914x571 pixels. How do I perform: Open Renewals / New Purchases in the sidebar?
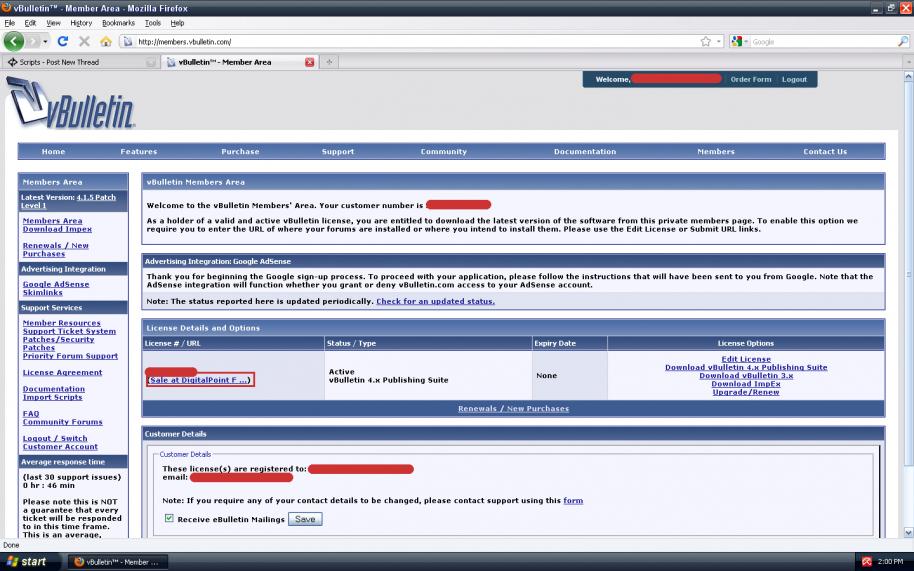click(x=55, y=249)
